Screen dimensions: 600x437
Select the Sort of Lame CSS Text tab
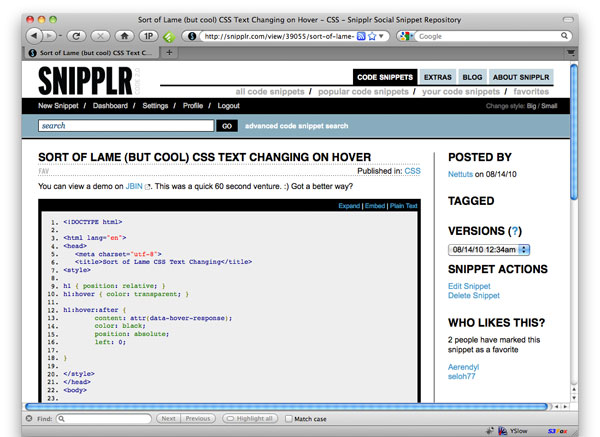(x=92, y=53)
